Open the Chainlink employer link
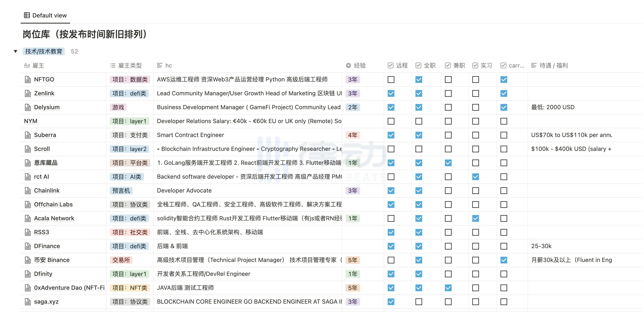This screenshot has height=319, width=644. tap(47, 191)
